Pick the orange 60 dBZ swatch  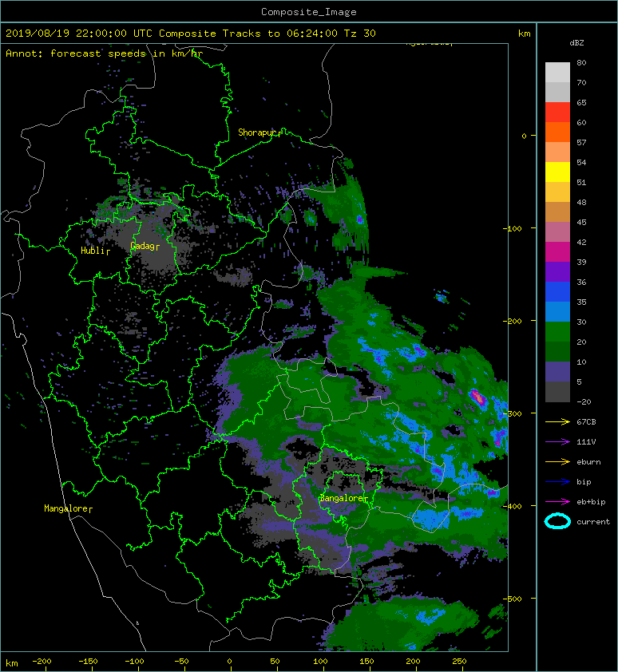(x=557, y=132)
